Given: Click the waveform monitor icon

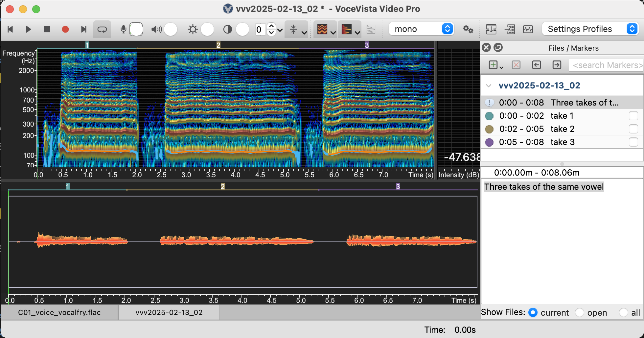Looking at the screenshot, I should click(x=528, y=29).
